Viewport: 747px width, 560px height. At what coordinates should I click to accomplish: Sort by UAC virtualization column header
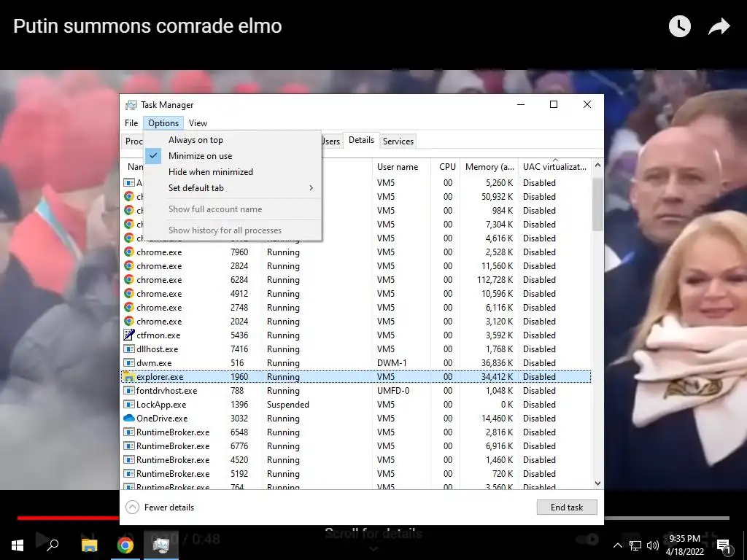[554, 167]
